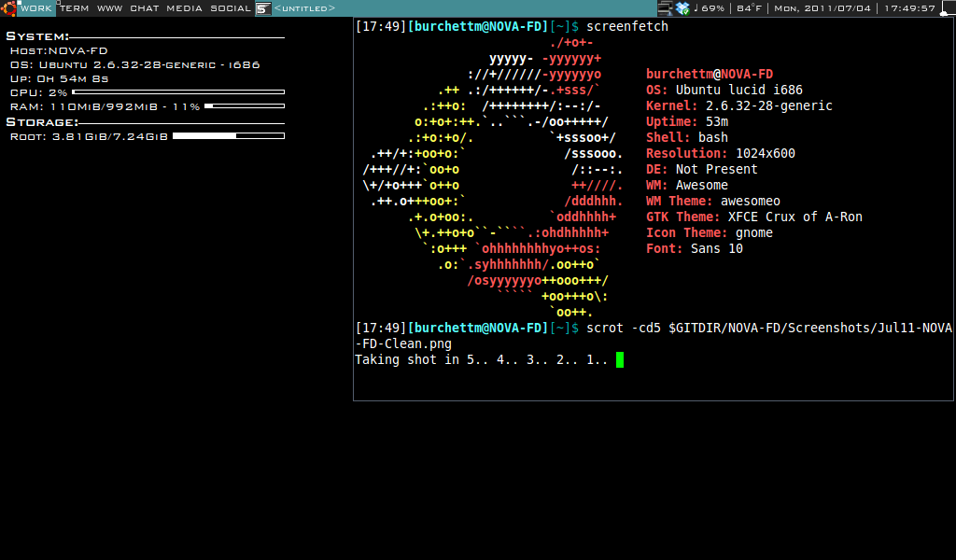Click the Dropbox tray icon
Screen dimensions: 956x560
[682, 8]
